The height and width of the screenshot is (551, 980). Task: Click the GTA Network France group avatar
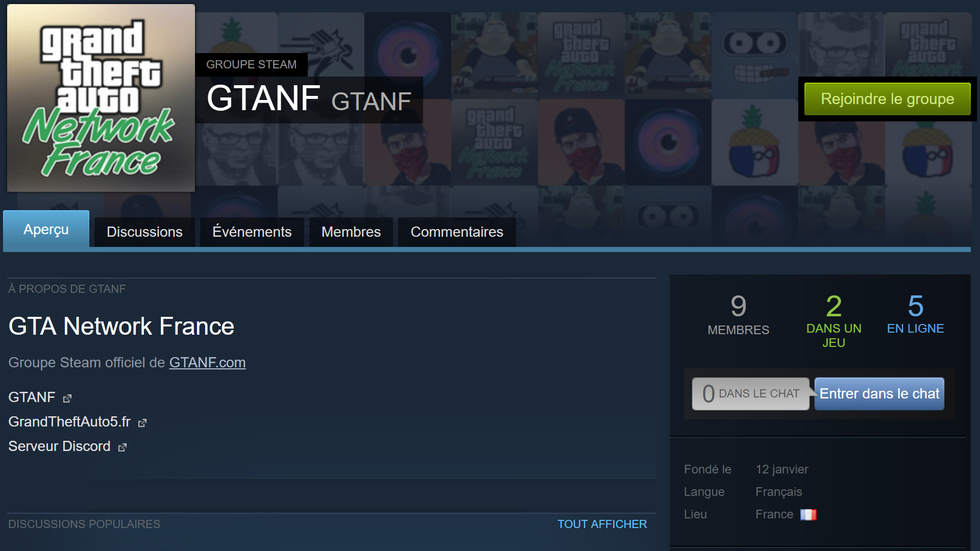pyautogui.click(x=101, y=98)
